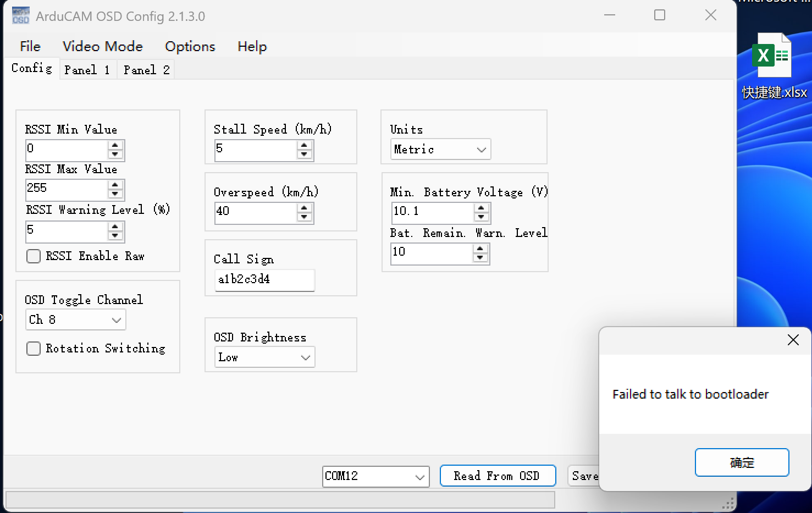Toggle the Rotation Switching checkbox

(34, 349)
